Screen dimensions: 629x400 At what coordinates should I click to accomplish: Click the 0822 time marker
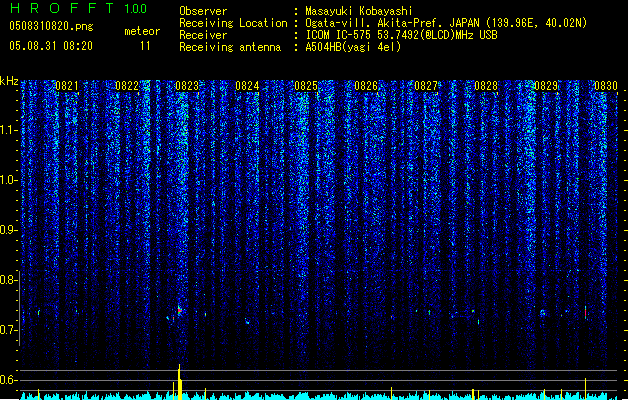127,86
